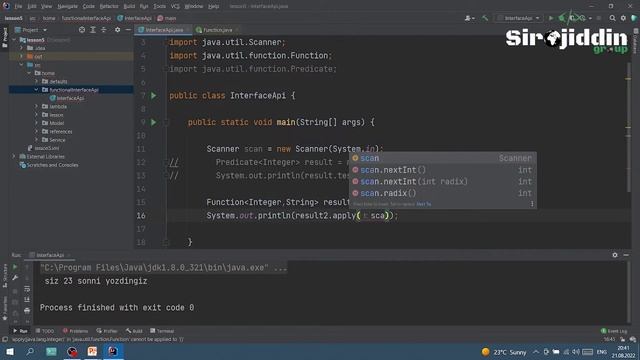The height and width of the screenshot is (360, 640).
Task: Hide the Project panel with the minus icon
Action: click(128, 30)
